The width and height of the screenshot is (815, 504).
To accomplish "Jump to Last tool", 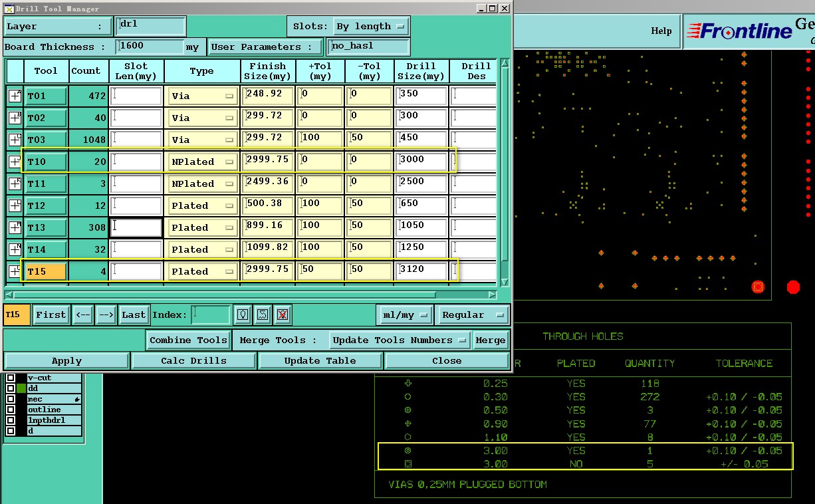I will point(134,315).
